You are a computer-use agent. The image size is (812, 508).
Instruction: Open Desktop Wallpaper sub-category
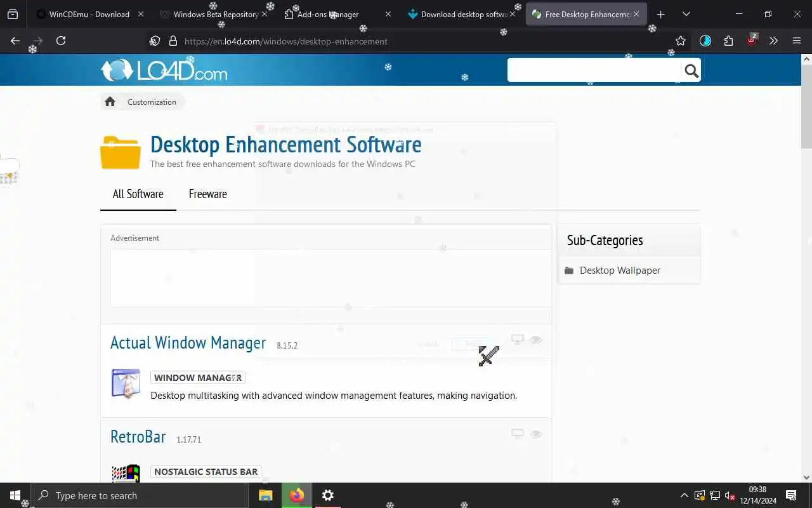[x=620, y=271]
